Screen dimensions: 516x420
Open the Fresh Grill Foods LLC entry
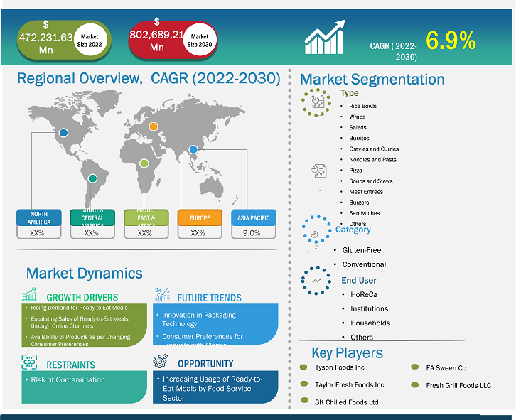[458, 385]
